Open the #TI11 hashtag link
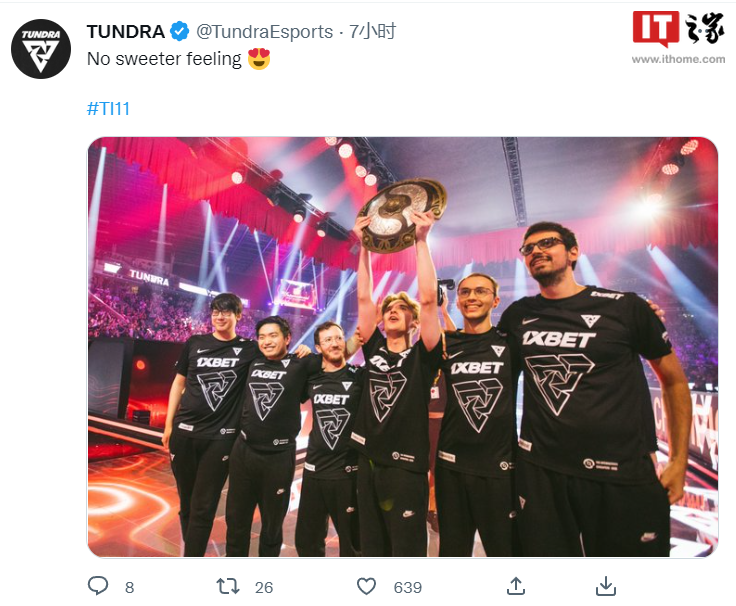The image size is (736, 606). tap(108, 109)
